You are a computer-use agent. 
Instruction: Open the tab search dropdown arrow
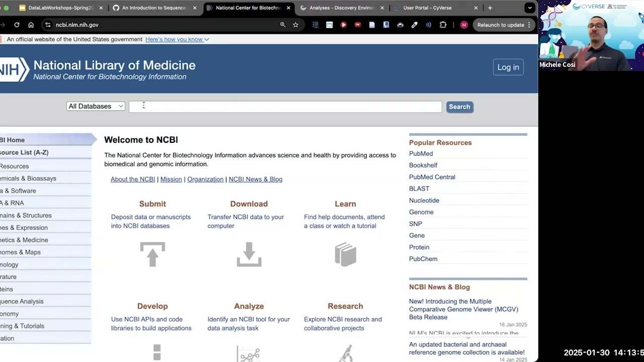tap(529, 8)
